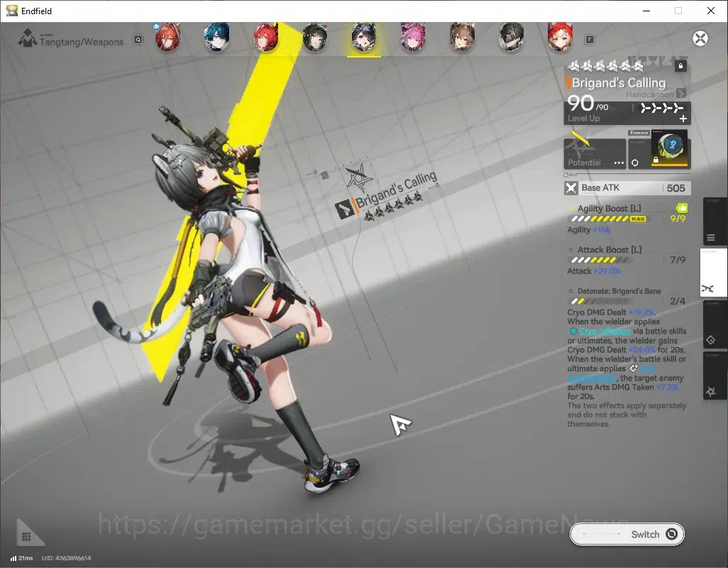The image size is (728, 568).
Task: Click the Q key hint beside Tangtang/Weapons
Action: 138,40
